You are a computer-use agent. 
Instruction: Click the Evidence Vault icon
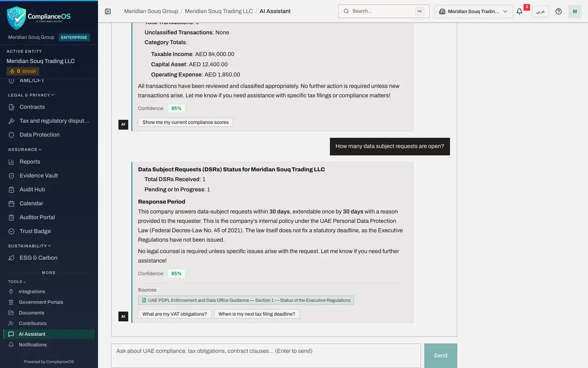pos(11,176)
